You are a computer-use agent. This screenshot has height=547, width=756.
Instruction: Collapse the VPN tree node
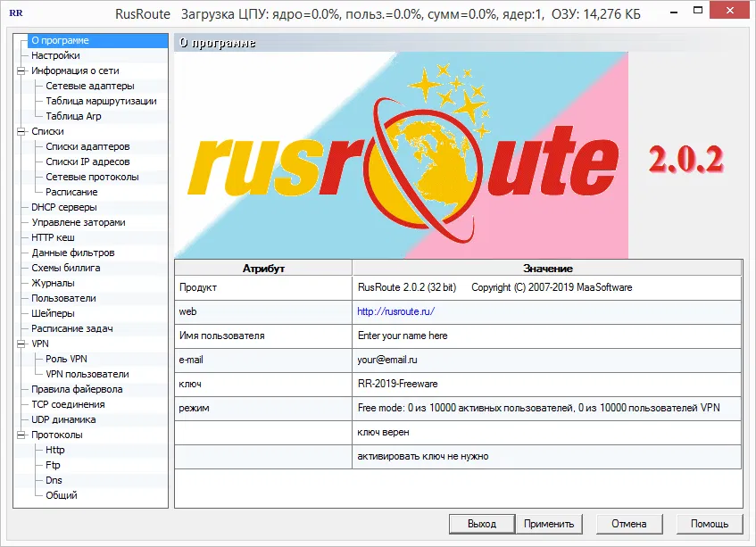pyautogui.click(x=21, y=344)
